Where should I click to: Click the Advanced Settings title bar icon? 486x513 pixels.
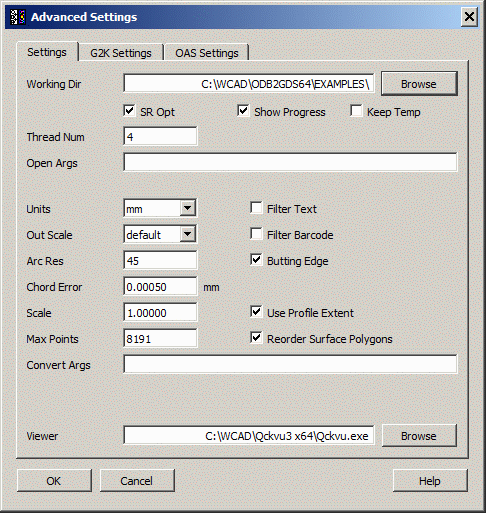click(x=18, y=17)
